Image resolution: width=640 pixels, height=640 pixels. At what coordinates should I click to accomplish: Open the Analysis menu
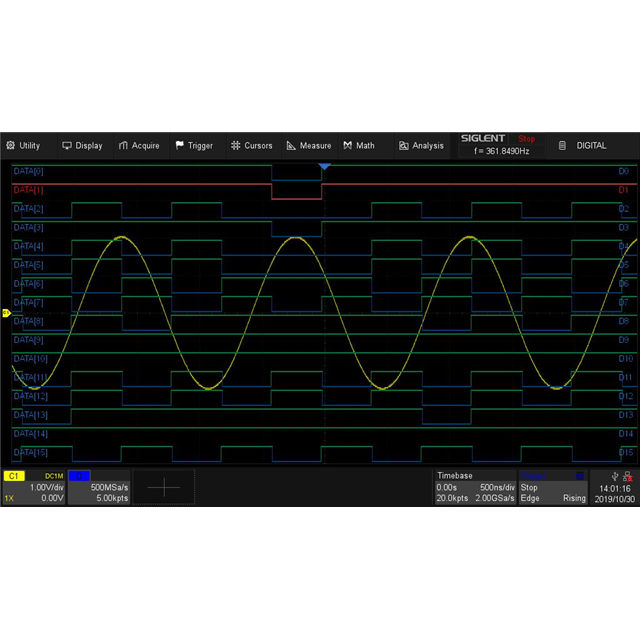[421, 145]
